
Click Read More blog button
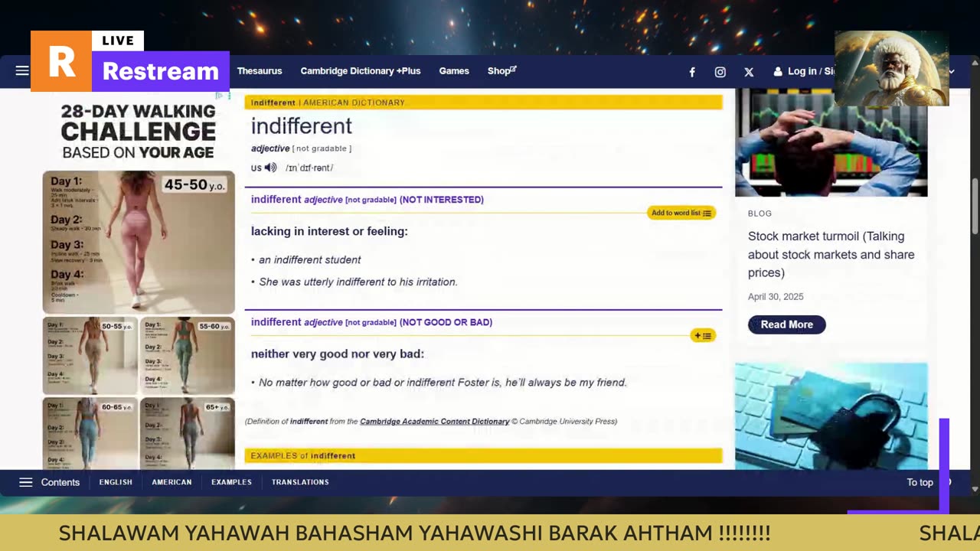point(787,324)
